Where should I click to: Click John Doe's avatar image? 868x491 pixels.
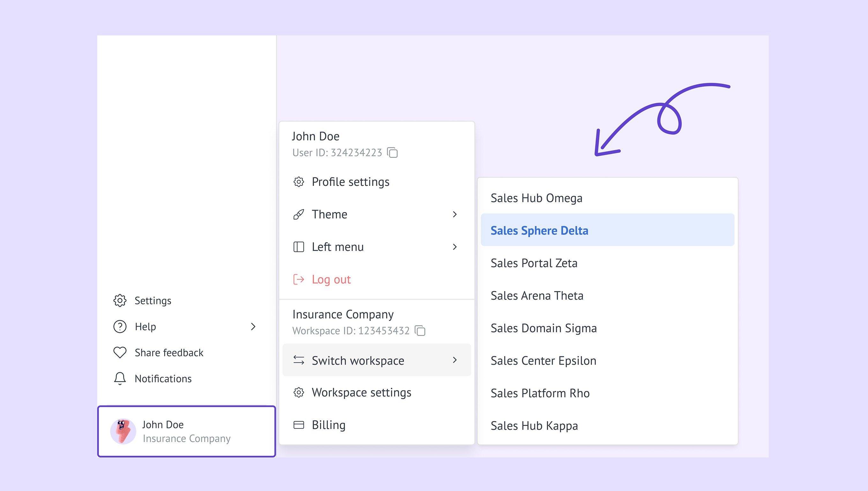click(x=123, y=431)
